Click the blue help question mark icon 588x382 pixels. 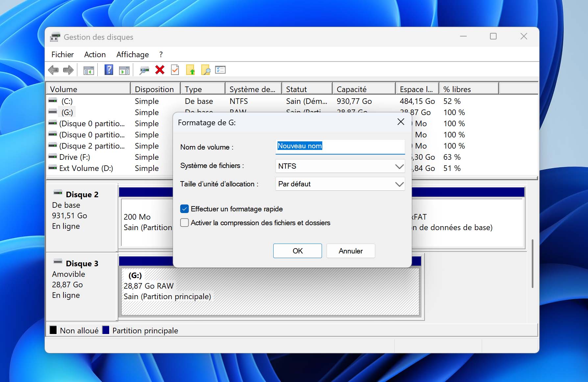(x=109, y=70)
